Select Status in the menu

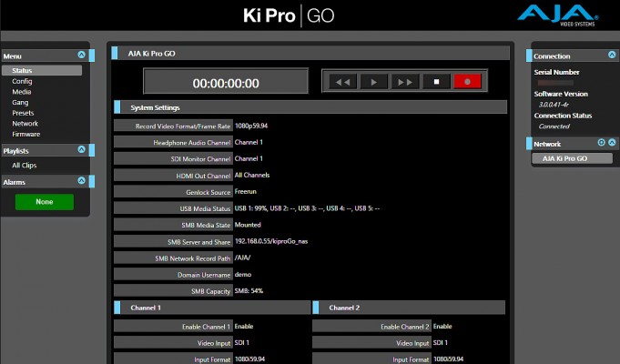coord(42,70)
